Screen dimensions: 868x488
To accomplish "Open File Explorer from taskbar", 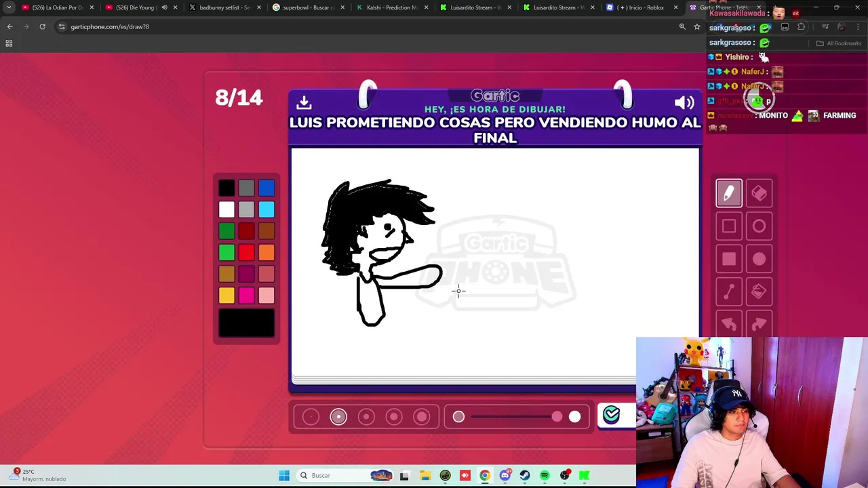I will click(425, 475).
